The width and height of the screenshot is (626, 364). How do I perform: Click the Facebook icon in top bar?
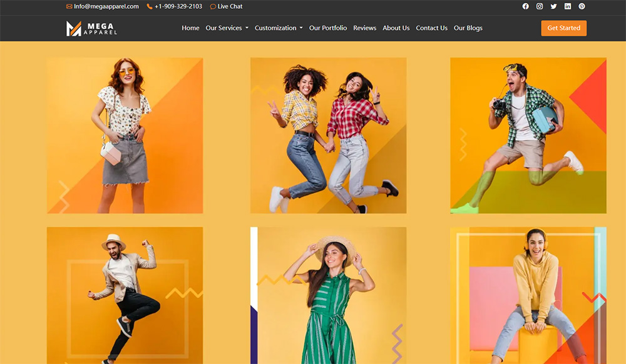pos(526,6)
